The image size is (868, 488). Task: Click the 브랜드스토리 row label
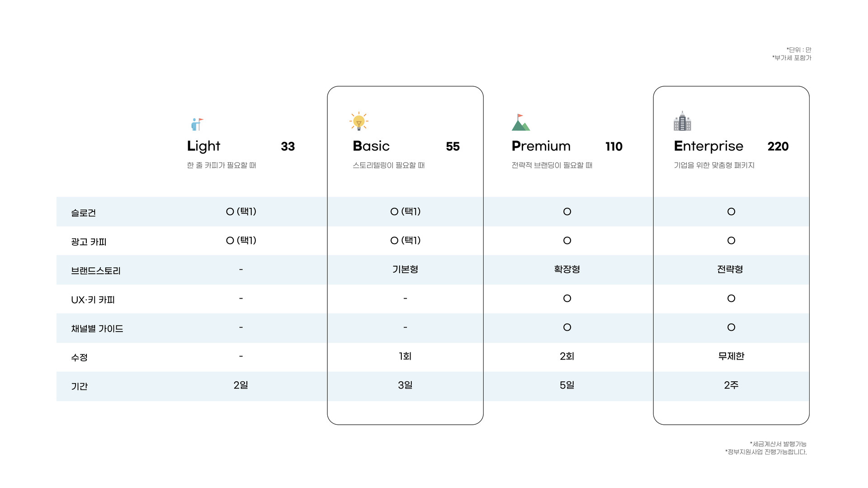(x=96, y=271)
